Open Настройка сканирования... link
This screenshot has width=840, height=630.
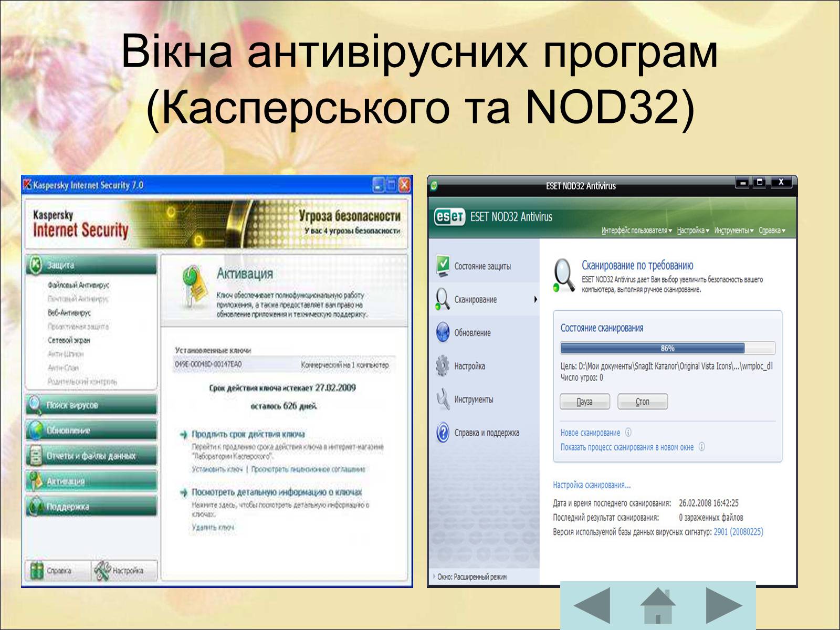(592, 485)
